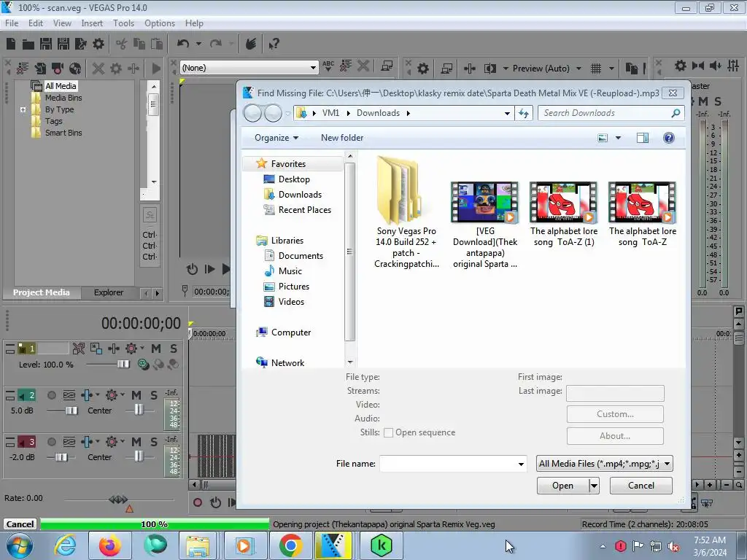Mute audio track 2
The image size is (747, 560).
(x=136, y=395)
